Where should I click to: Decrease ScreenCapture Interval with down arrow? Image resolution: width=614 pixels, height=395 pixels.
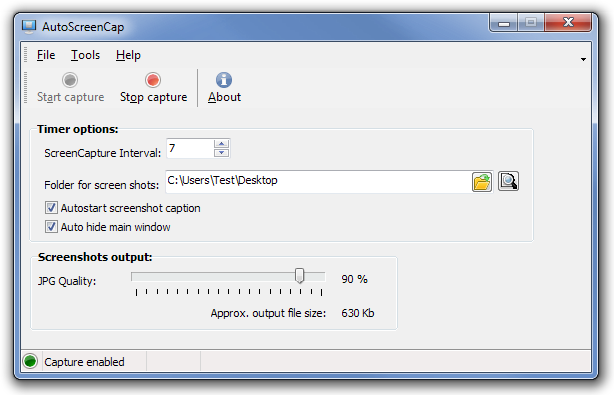[222, 153]
